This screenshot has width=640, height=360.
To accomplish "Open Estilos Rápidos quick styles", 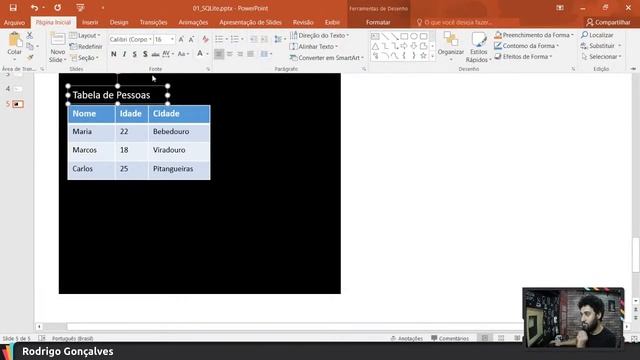I will click(478, 47).
